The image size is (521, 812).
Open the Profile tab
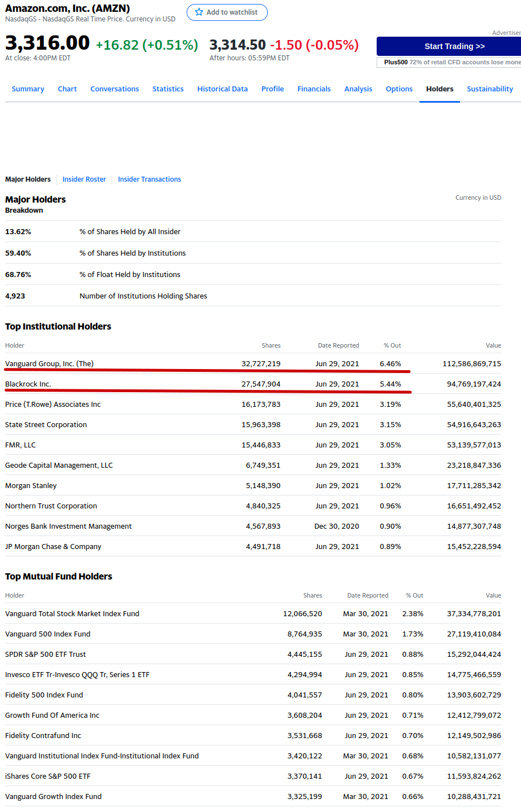(x=272, y=89)
